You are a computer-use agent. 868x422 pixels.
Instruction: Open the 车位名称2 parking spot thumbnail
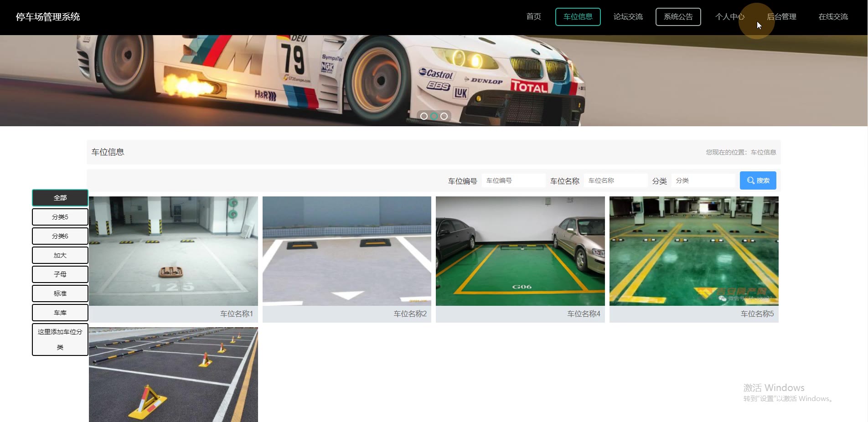pos(347,251)
